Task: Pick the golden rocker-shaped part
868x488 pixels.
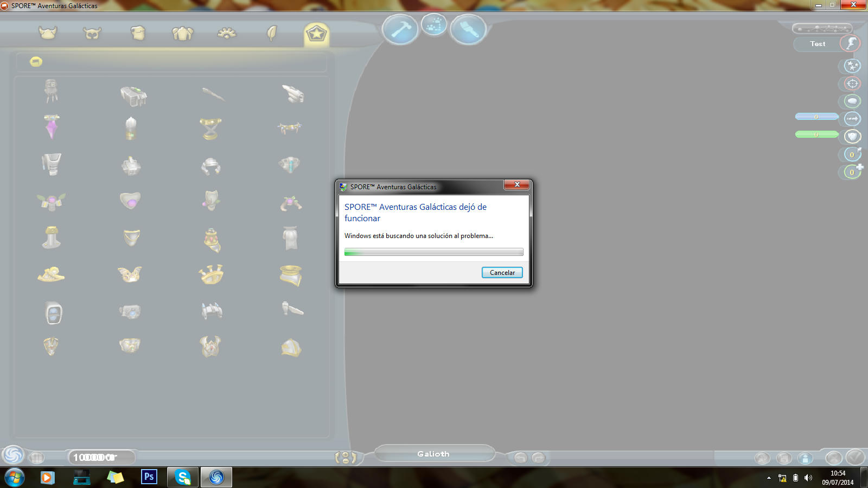Action: [51, 274]
